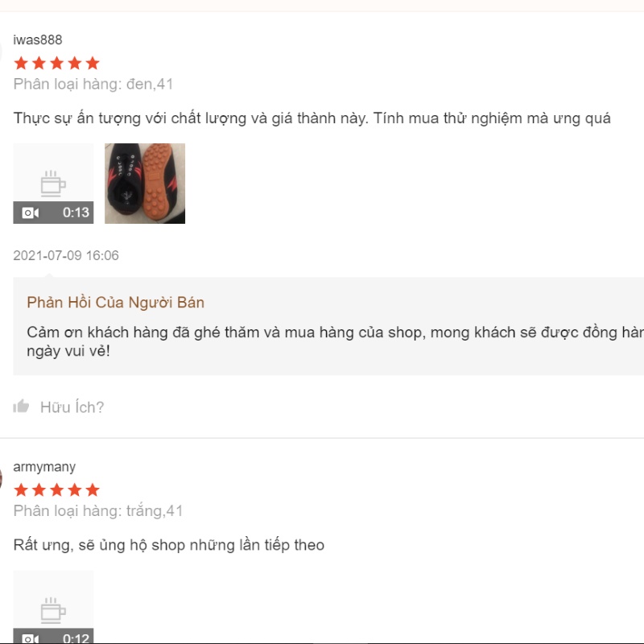Click the five-star rating of iwas888

[56, 64]
